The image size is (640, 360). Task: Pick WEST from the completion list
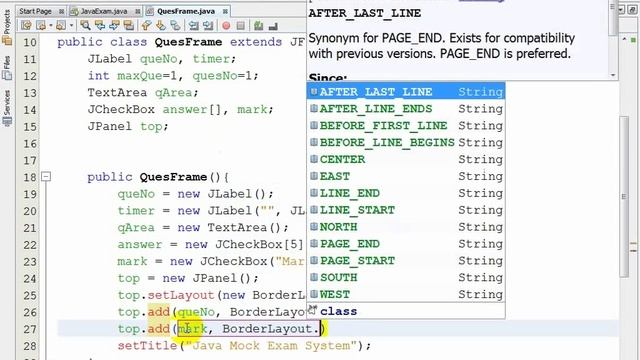click(x=406, y=294)
